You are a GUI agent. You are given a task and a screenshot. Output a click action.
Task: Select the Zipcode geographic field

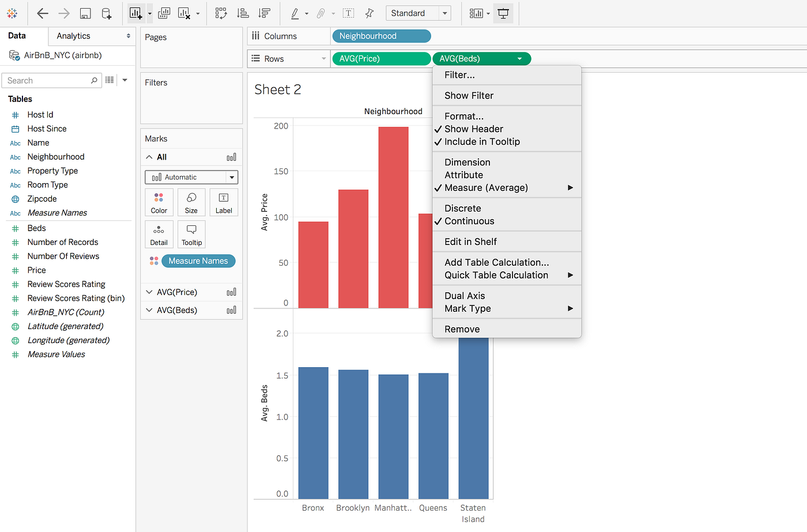click(42, 199)
